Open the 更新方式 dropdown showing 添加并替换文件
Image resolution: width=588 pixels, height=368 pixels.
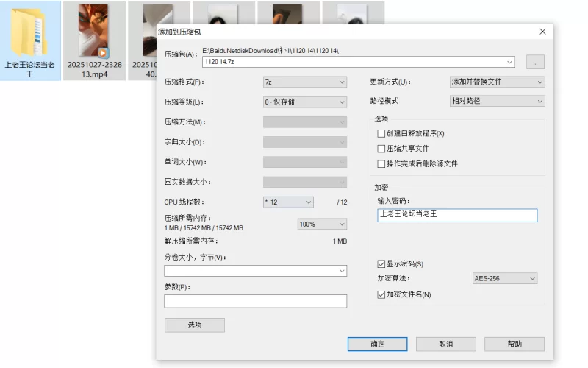[x=498, y=82]
